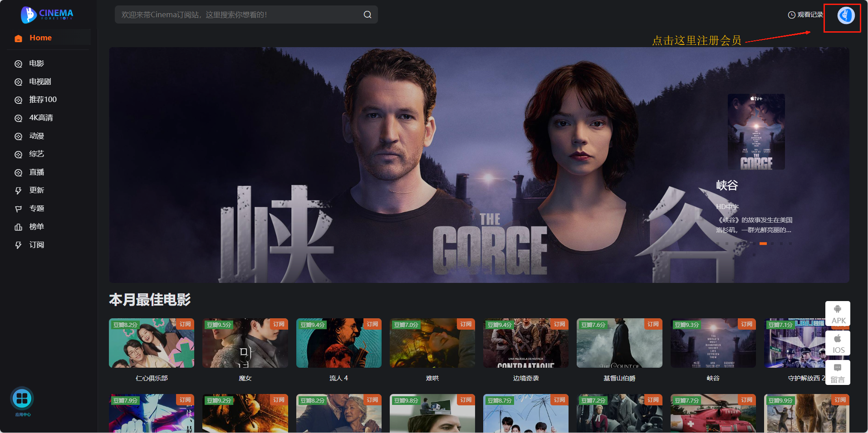Click the 边境奇袭 title text
Screen dimensions: 868x433
(x=526, y=378)
